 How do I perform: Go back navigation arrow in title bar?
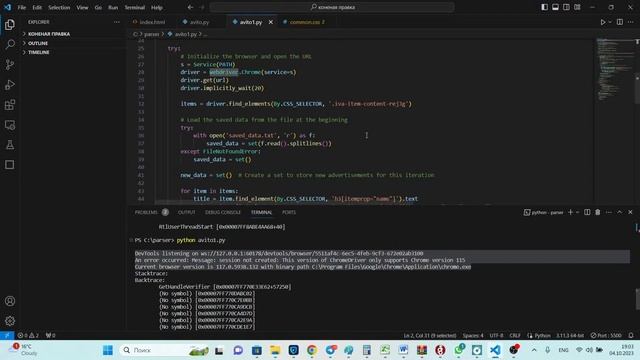[x=191, y=7]
